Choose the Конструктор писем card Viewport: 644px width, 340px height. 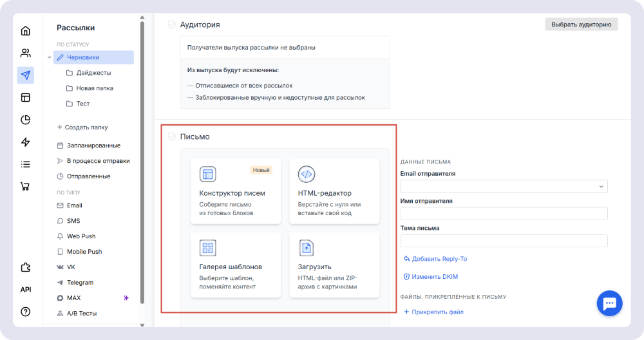(236, 192)
